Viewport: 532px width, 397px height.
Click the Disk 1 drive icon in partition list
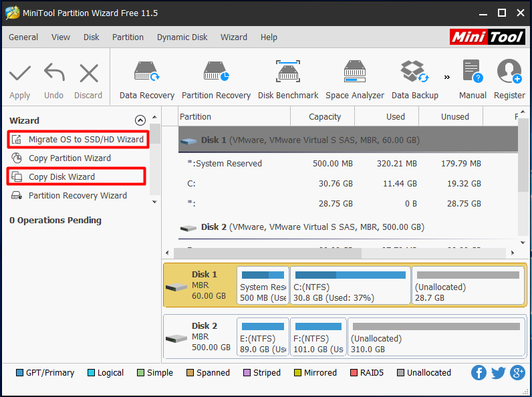(x=188, y=141)
